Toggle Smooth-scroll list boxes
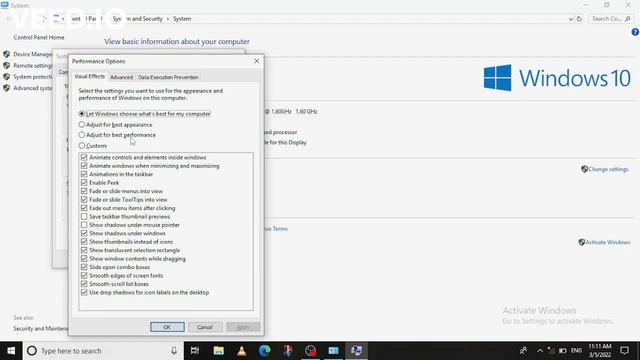 (x=84, y=284)
